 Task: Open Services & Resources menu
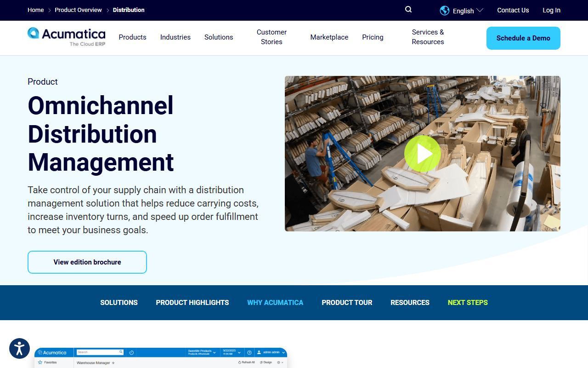pos(428,37)
